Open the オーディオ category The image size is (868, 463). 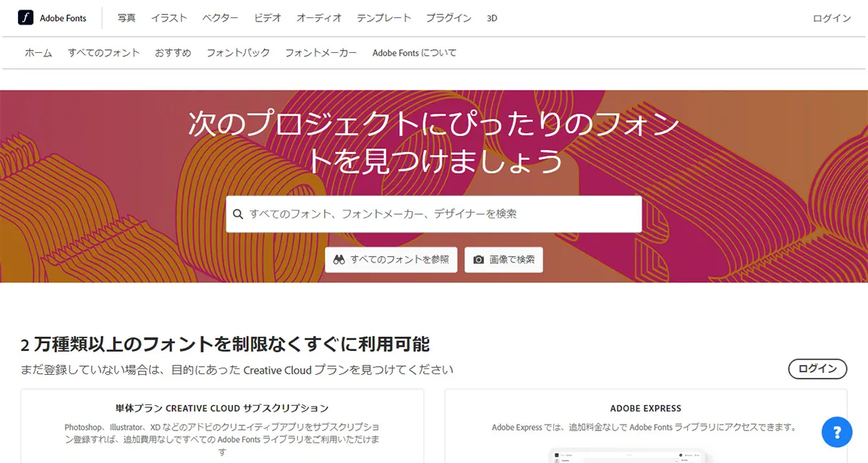pos(319,17)
